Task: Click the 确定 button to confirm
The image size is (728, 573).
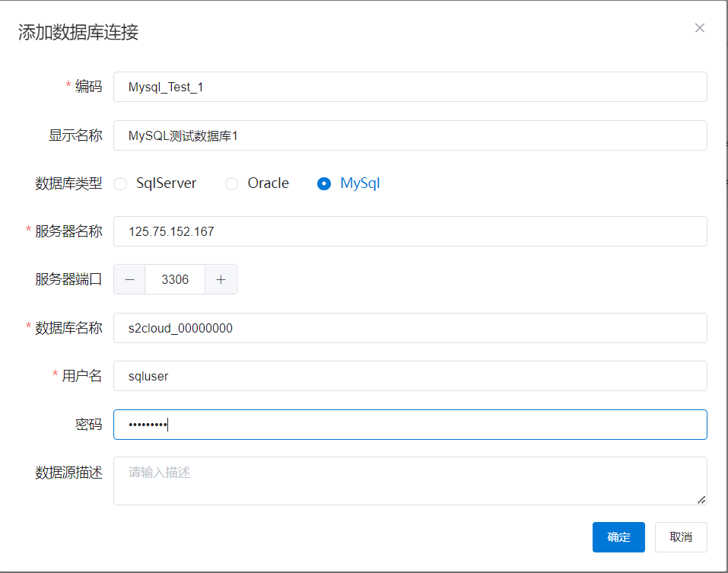Action: point(618,536)
